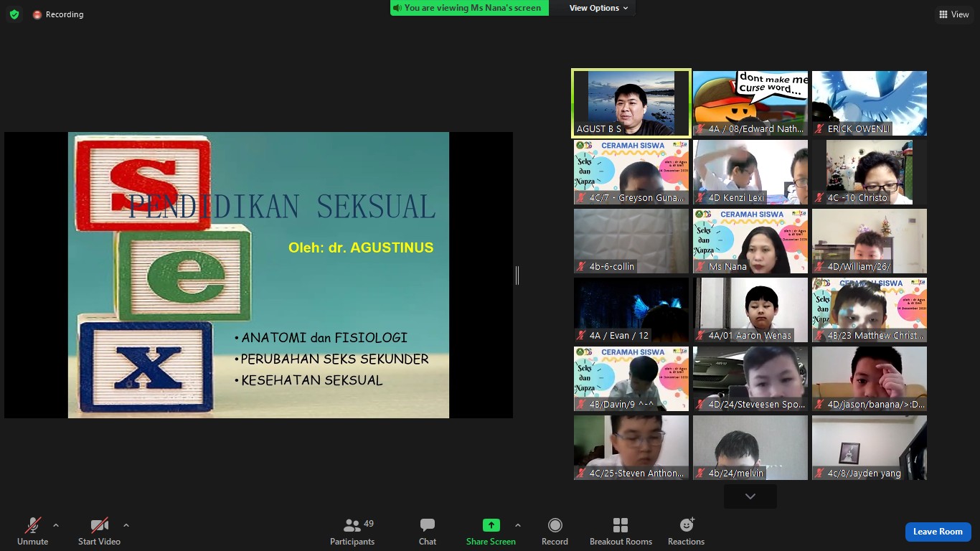This screenshot has width=980, height=551.
Task: Click the green Share Screen icon
Action: (491, 525)
